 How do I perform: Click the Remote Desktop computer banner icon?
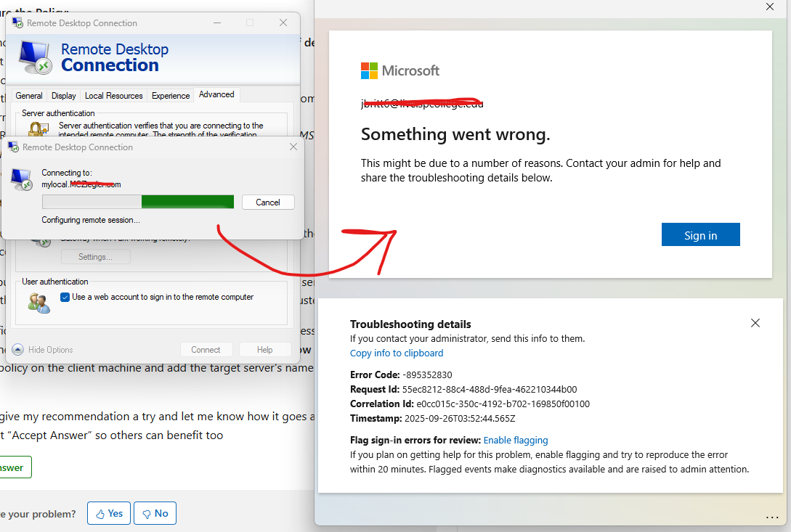36,57
